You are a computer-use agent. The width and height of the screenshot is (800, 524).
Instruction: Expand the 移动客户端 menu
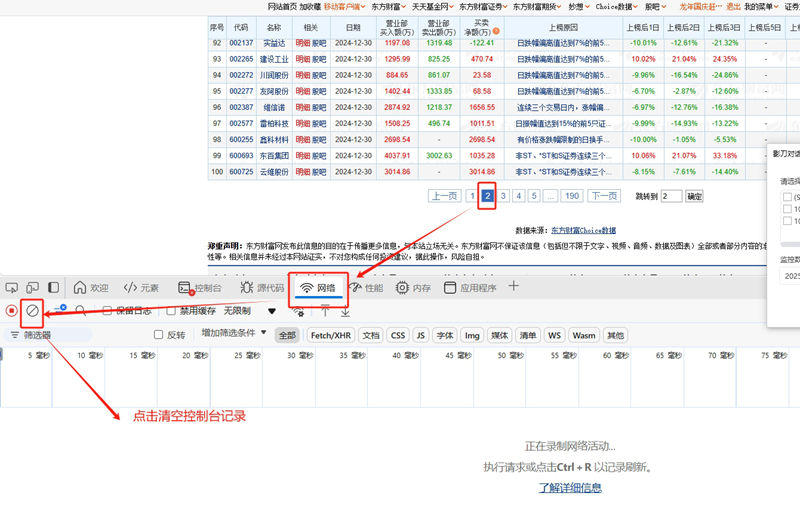pyautogui.click(x=345, y=7)
